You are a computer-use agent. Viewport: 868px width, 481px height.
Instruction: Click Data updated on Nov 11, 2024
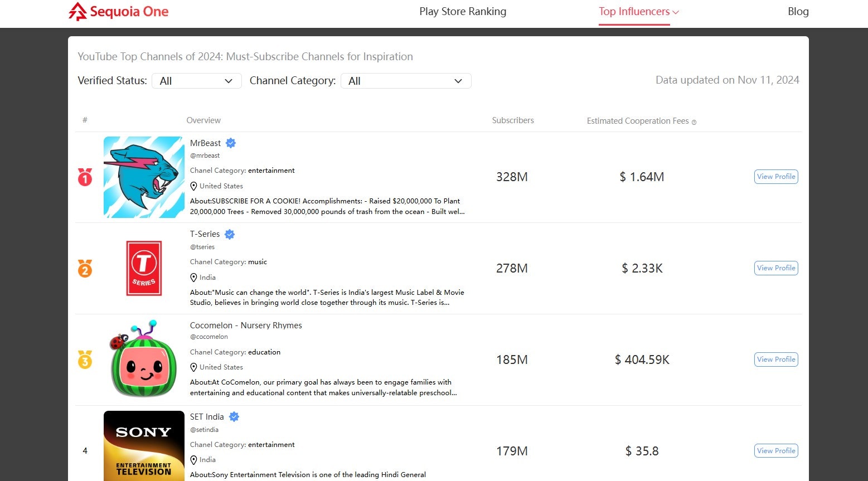click(x=728, y=80)
